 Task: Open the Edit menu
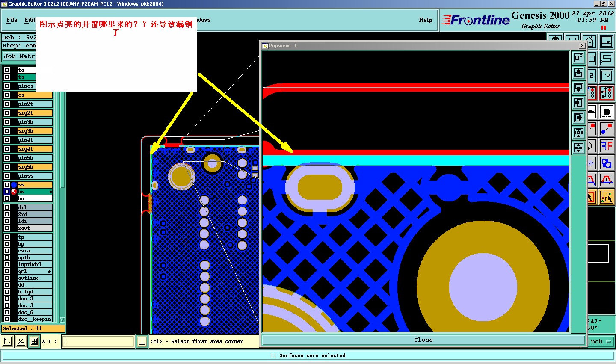coord(30,20)
